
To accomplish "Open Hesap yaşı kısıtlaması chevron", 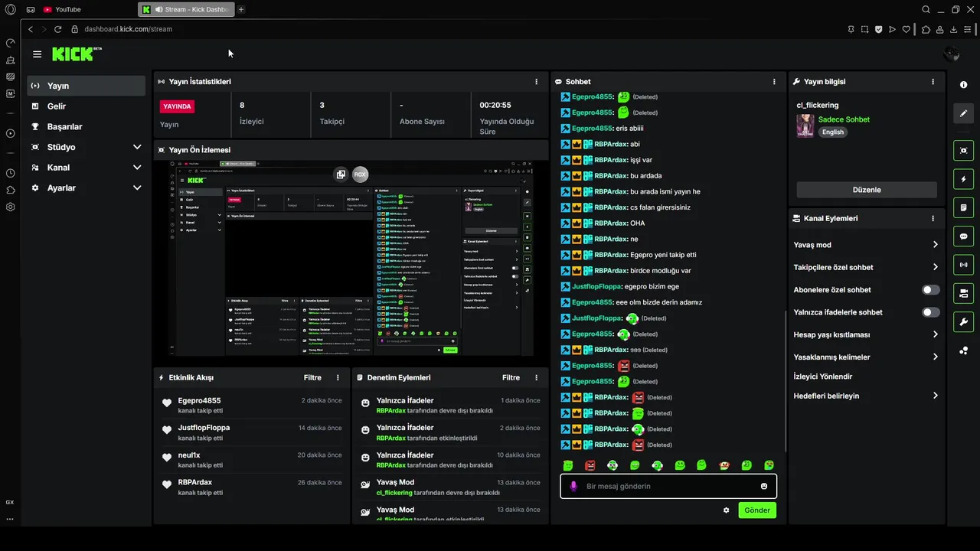I will [x=935, y=334].
